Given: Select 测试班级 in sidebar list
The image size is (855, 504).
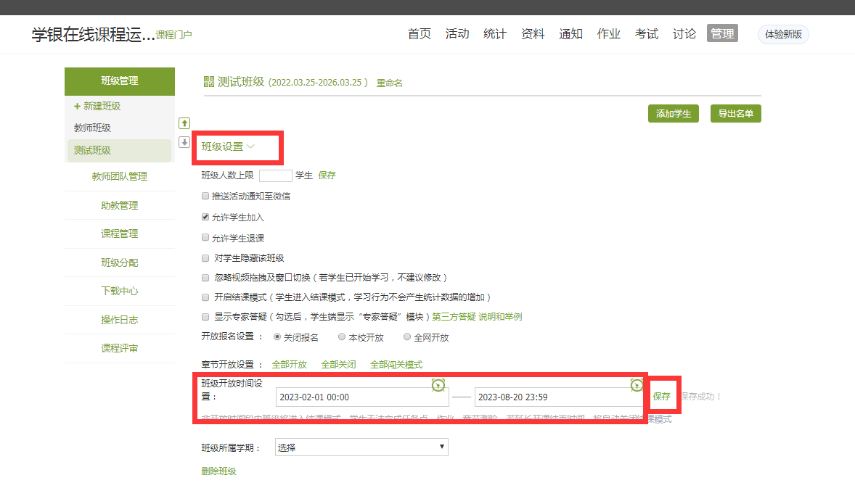Looking at the screenshot, I should pyautogui.click(x=119, y=150).
